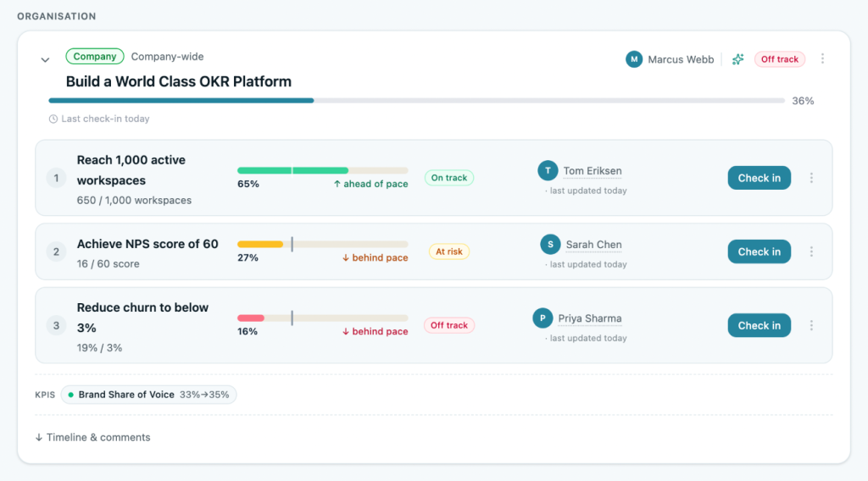868x481 pixels.
Task: Click the Company-wide label
Action: [x=167, y=57]
